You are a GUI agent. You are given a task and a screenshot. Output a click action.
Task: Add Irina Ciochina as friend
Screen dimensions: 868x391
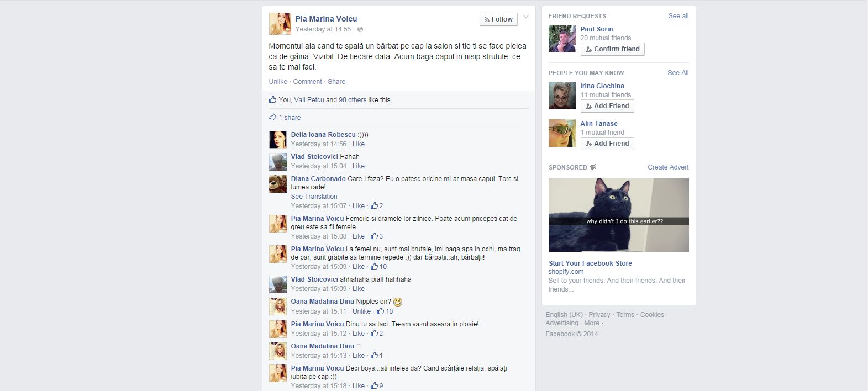(x=607, y=106)
